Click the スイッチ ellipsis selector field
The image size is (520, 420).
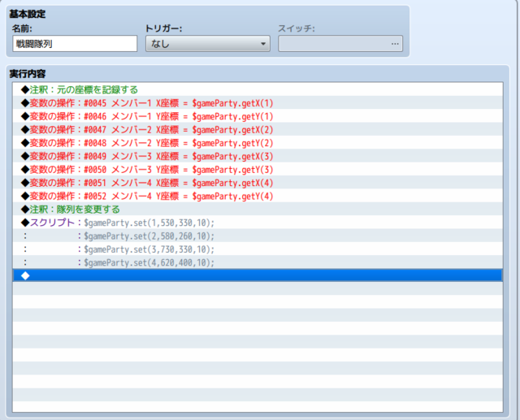[340, 43]
